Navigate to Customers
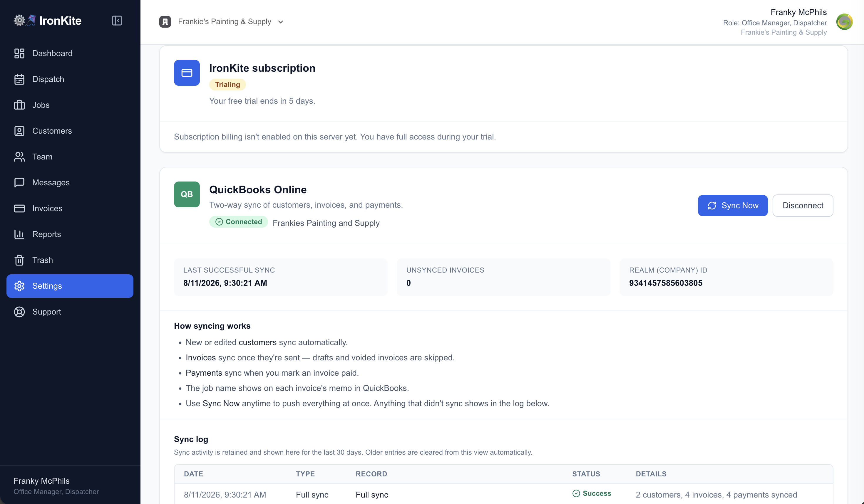 click(70, 131)
